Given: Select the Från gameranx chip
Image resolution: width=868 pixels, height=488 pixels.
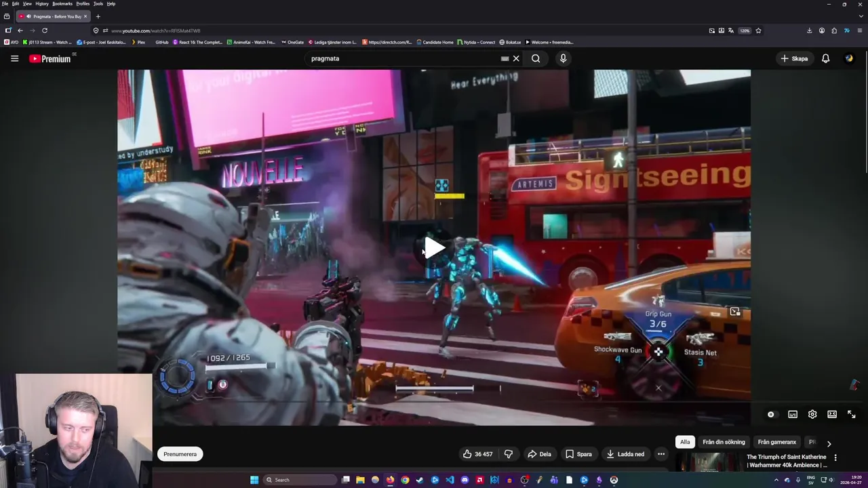Looking at the screenshot, I should (777, 442).
